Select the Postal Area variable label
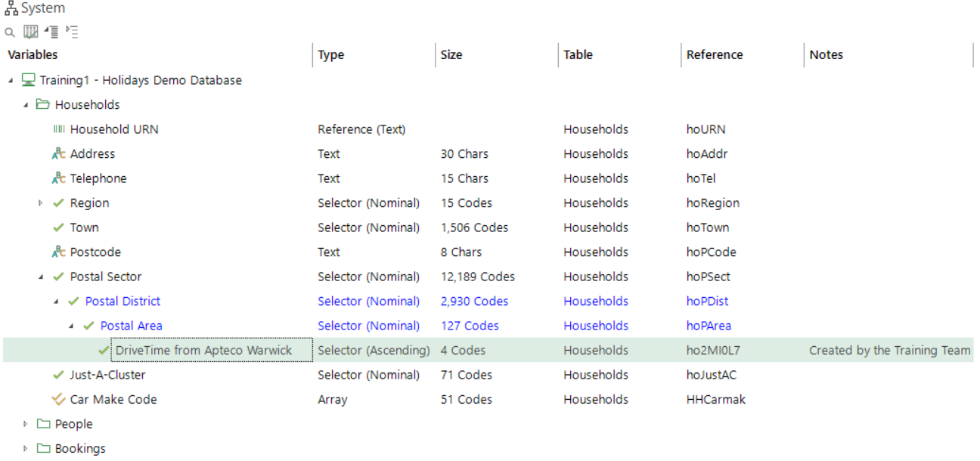 (x=131, y=326)
